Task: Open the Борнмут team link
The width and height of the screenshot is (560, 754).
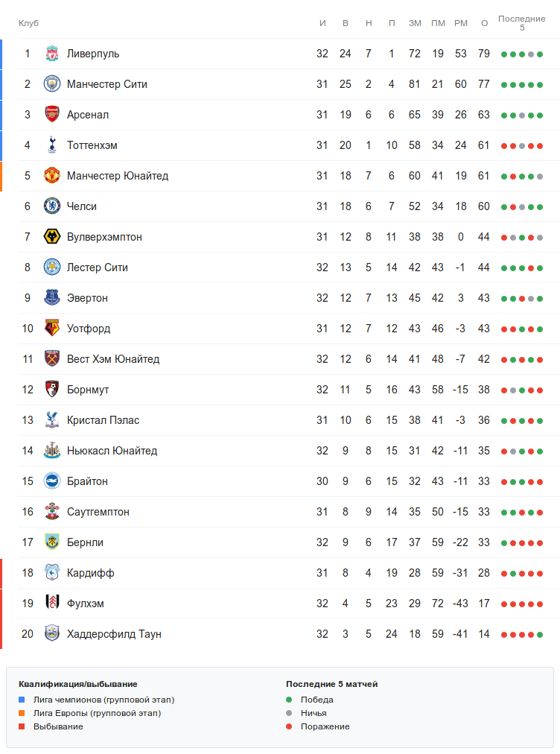Action: (x=88, y=390)
